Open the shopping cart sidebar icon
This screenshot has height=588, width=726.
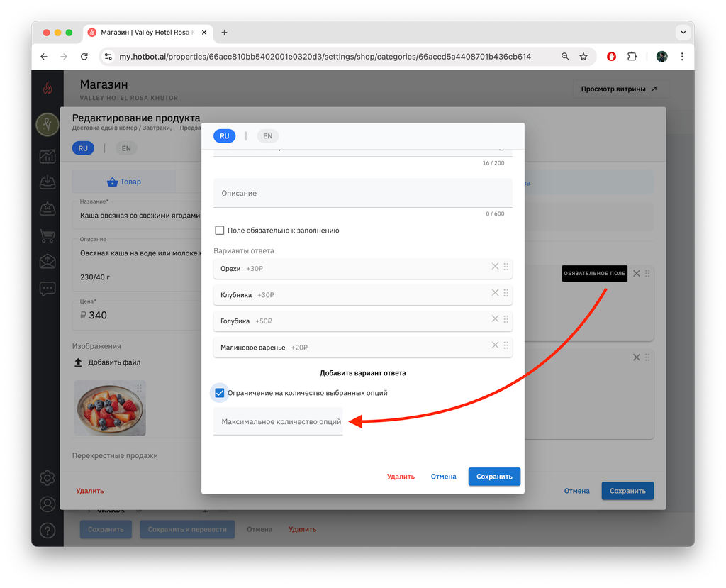[48, 235]
